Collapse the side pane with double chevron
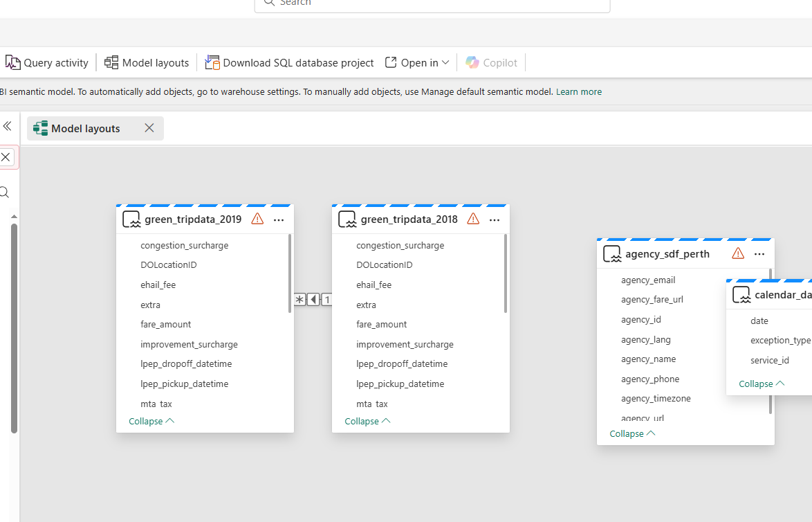Image resolution: width=812 pixels, height=522 pixels. point(7,126)
